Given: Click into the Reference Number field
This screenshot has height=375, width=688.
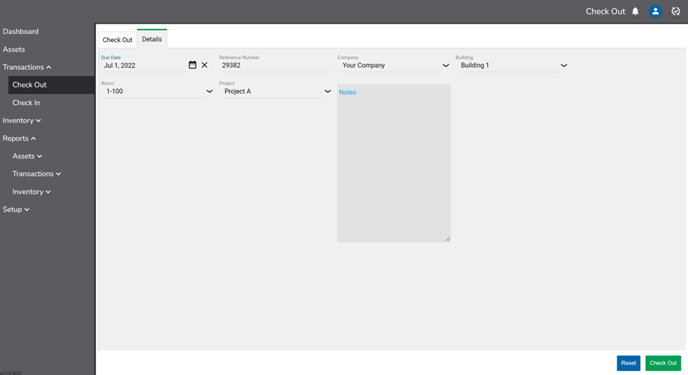Looking at the screenshot, I should 276,65.
